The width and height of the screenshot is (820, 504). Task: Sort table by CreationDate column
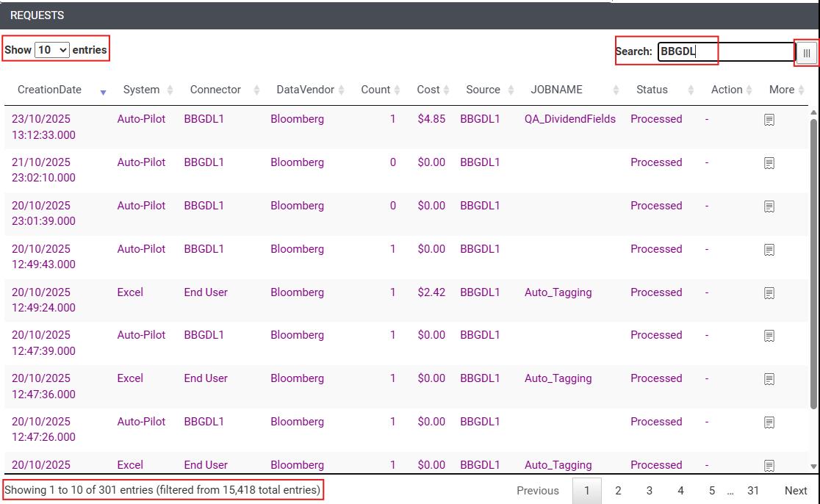click(50, 90)
